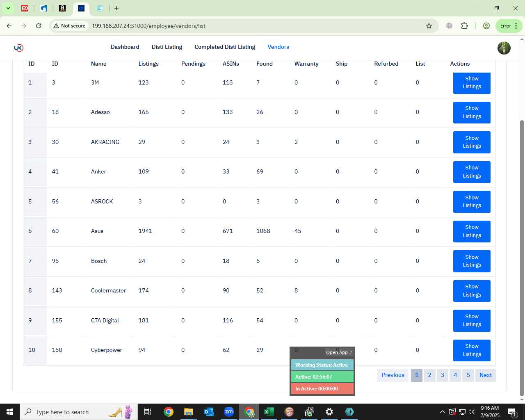This screenshot has width=525, height=420.
Task: Open Zoom from the taskbar
Action: point(229,412)
